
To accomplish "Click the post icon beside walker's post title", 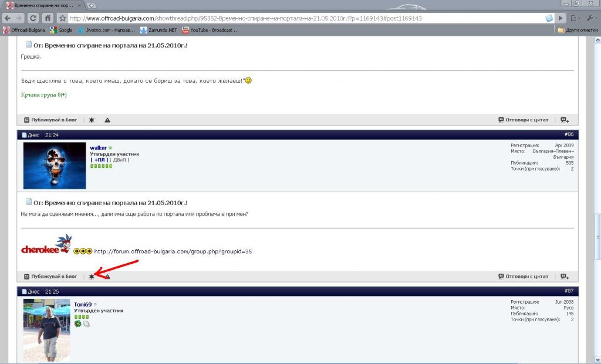I will [29, 202].
